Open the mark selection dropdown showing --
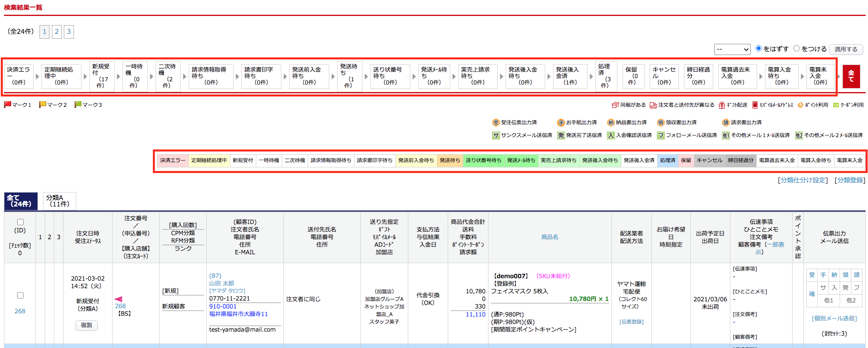This screenshot has height=348, width=868. [x=732, y=49]
